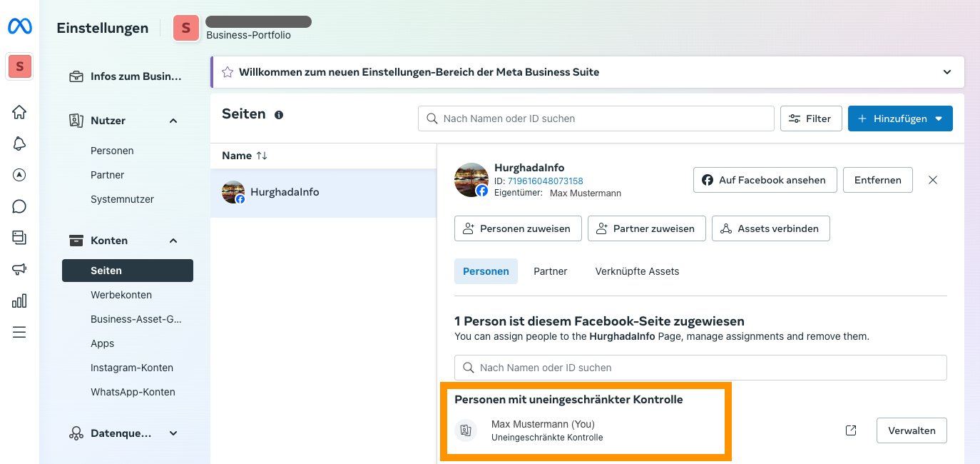Screen dimensions: 980x464
Task: Open the inbox speech bubble icon
Action: (x=19, y=206)
